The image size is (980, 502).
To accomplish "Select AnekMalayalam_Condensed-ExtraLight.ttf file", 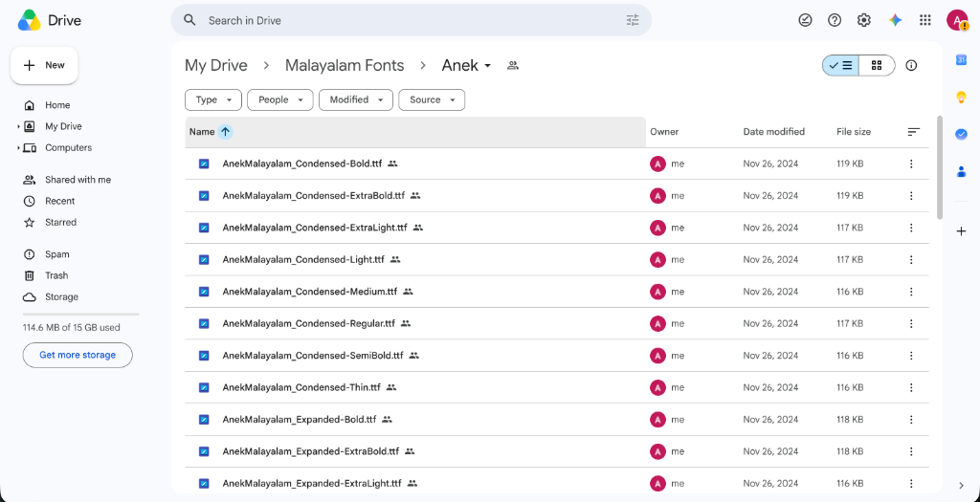I will (x=557, y=228).
